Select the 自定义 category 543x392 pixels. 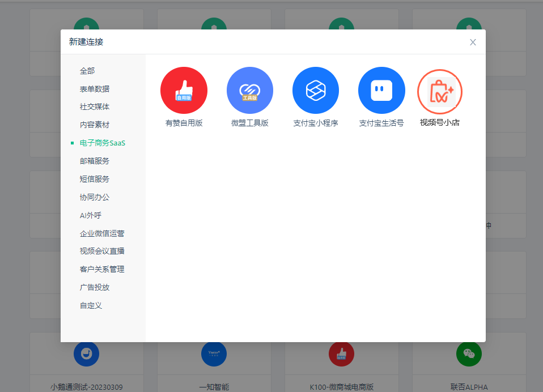click(x=91, y=305)
